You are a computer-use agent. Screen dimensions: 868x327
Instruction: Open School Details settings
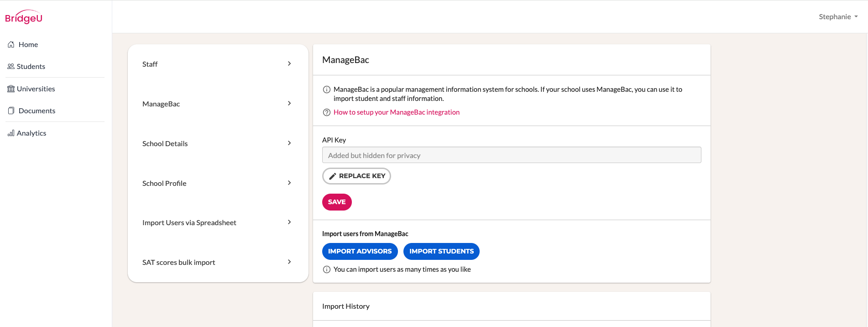pyautogui.click(x=218, y=143)
